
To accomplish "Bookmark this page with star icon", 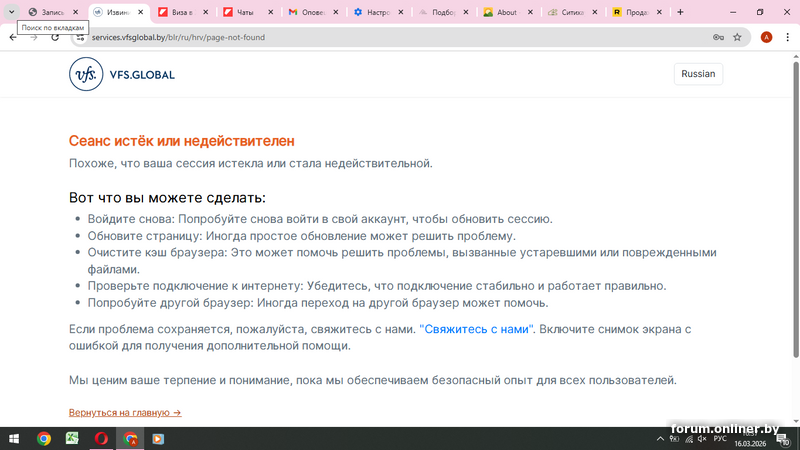I will [x=737, y=37].
